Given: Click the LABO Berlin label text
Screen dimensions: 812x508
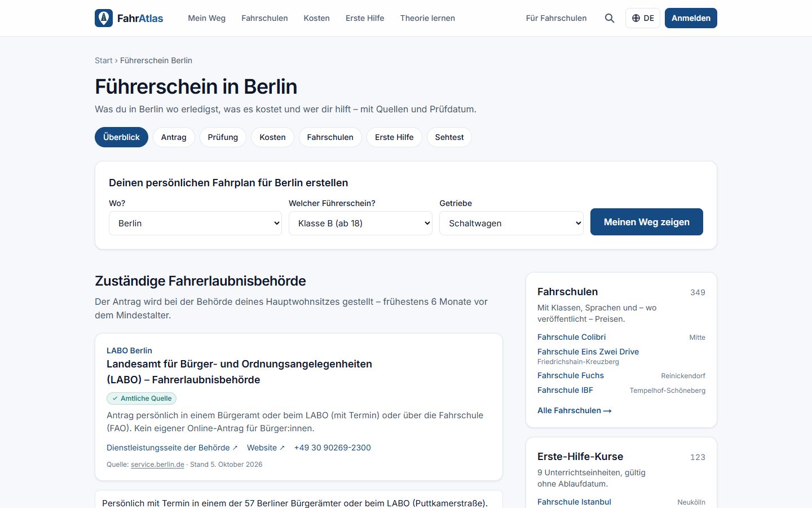Looking at the screenshot, I should (129, 351).
